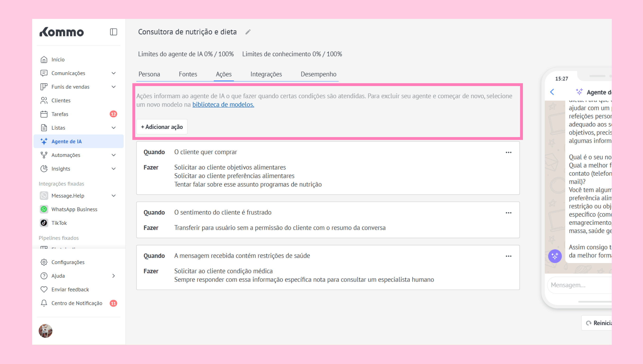Click the back arrow in phone preview
This screenshot has width=643, height=364.
click(552, 92)
